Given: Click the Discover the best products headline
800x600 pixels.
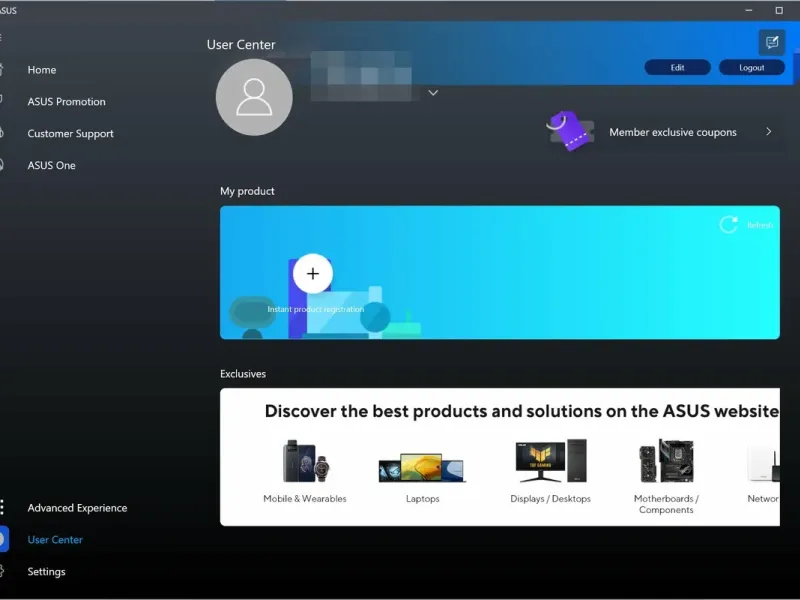Looking at the screenshot, I should pyautogui.click(x=522, y=411).
